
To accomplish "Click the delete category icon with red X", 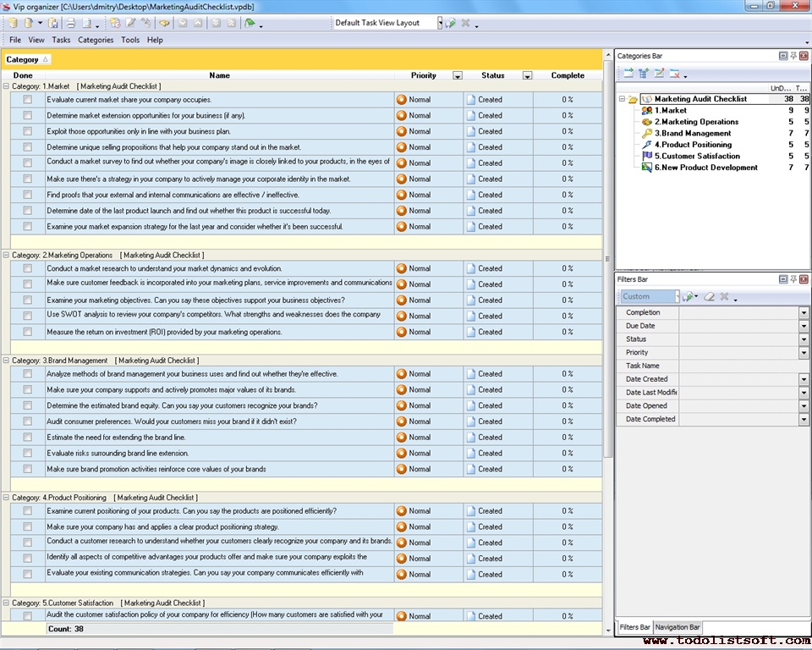I will [675, 74].
